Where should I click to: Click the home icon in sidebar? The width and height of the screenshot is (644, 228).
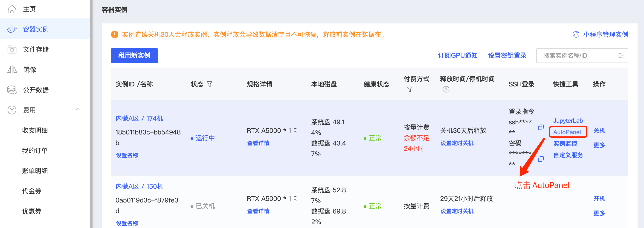click(12, 9)
